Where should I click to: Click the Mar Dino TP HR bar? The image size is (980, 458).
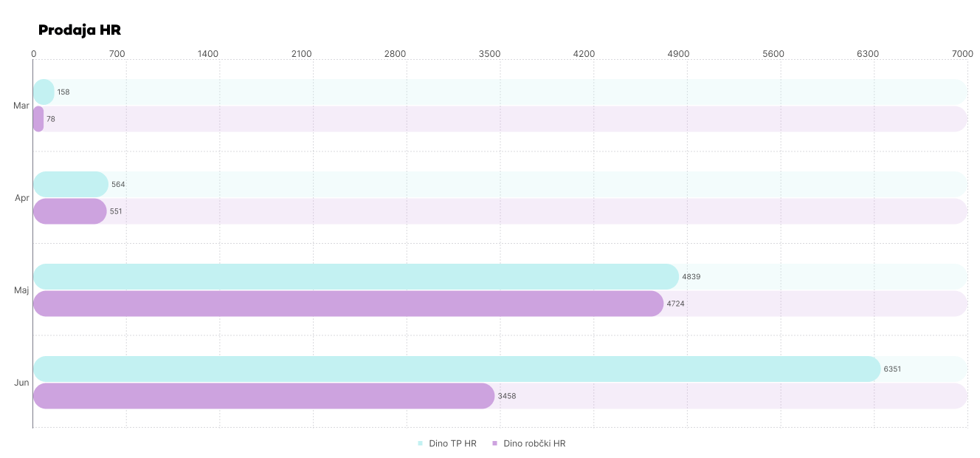coord(44,92)
